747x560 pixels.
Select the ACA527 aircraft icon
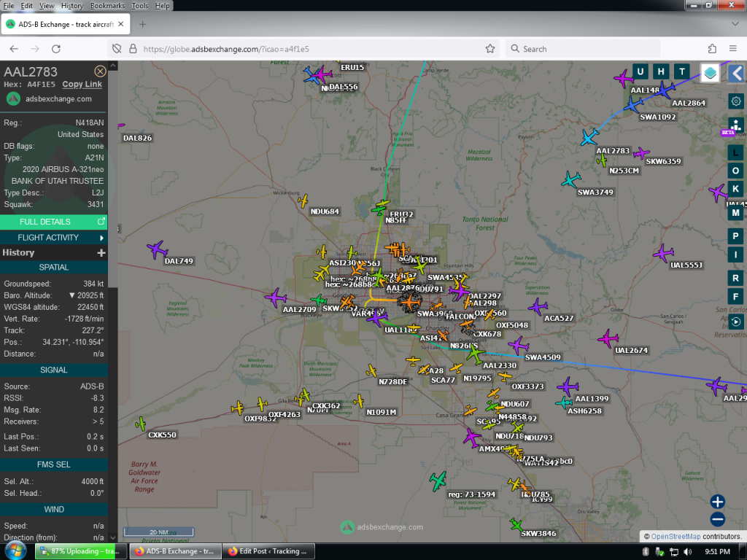538,307
